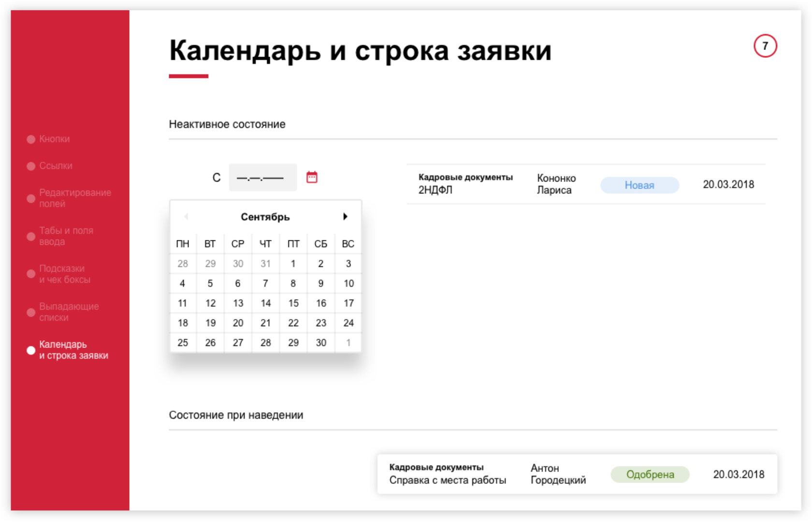Pick greyed-out day 31 of previous month
Image resolution: width=812 pixels, height=522 pixels.
coord(265,264)
